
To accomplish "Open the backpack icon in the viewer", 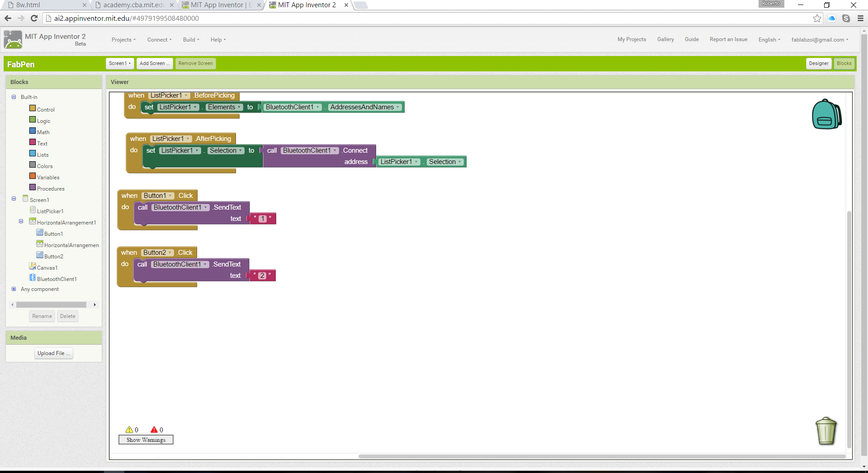I will [x=826, y=114].
